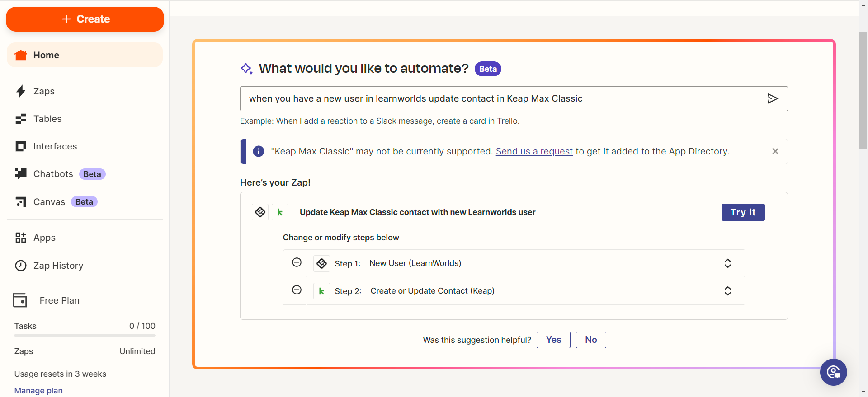Click the orange Create button
This screenshot has height=397, width=868.
point(85,19)
